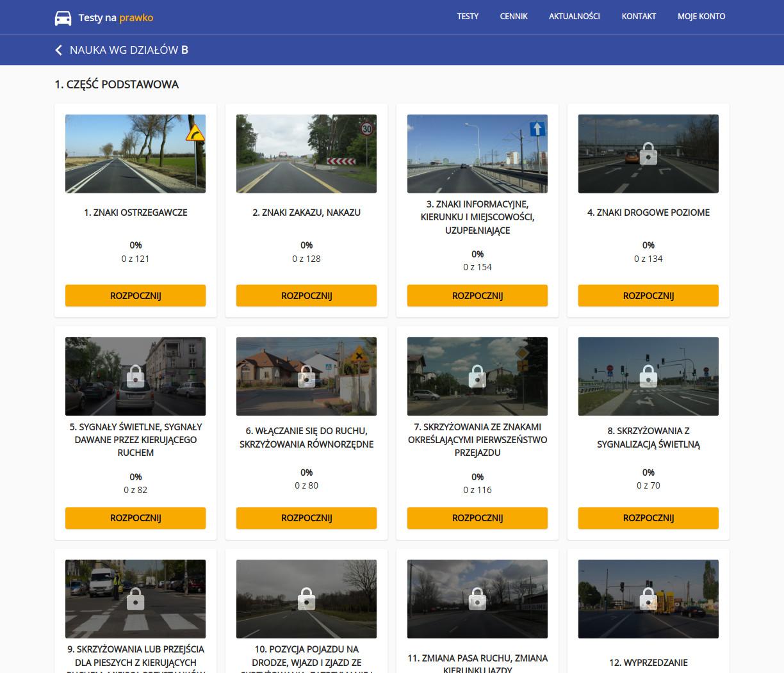Screen dimensions: 784x673
Task: Click lock icon on Znaki drogowe poziome
Action: 648,154
